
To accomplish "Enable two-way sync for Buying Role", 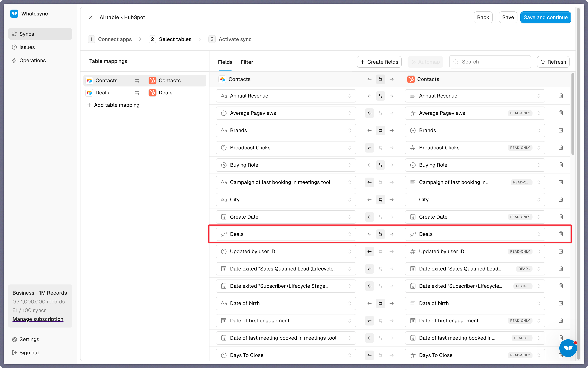I will 380,165.
